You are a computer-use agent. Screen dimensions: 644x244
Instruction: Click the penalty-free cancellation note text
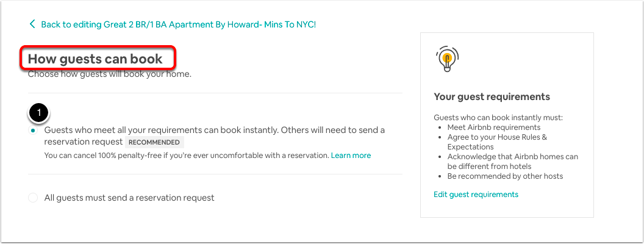[x=187, y=156]
